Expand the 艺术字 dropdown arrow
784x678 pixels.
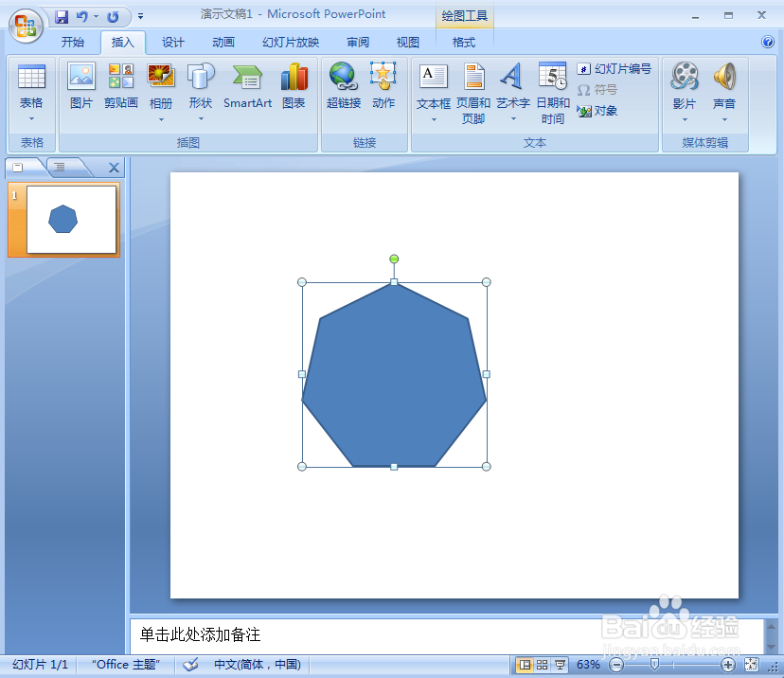[x=513, y=119]
